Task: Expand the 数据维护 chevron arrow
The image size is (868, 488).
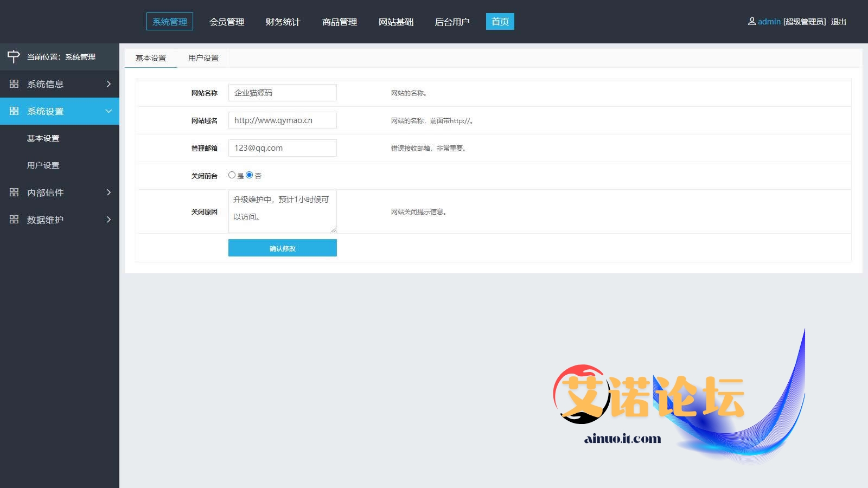Action: 108,220
